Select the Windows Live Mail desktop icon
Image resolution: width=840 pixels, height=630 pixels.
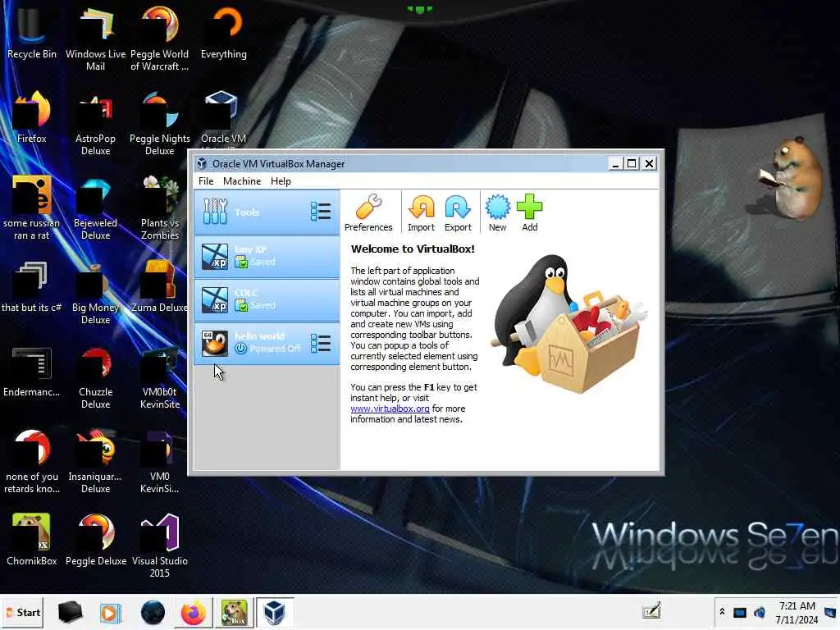pos(95,39)
